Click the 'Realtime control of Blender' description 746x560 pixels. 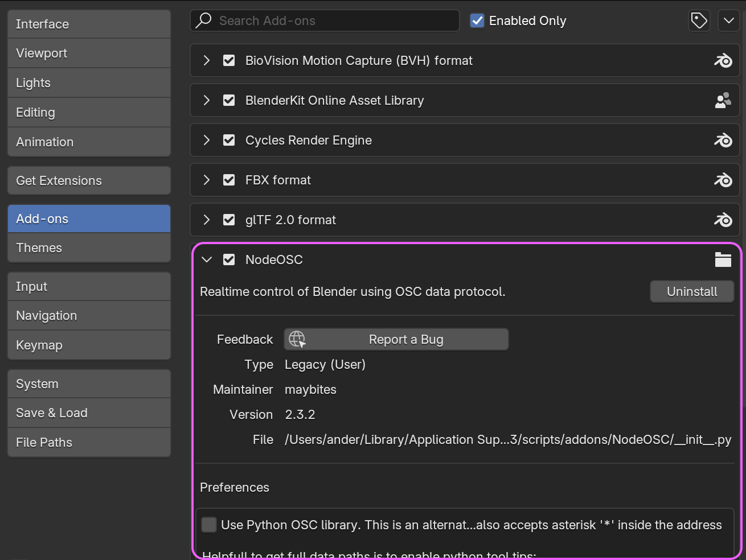click(352, 291)
